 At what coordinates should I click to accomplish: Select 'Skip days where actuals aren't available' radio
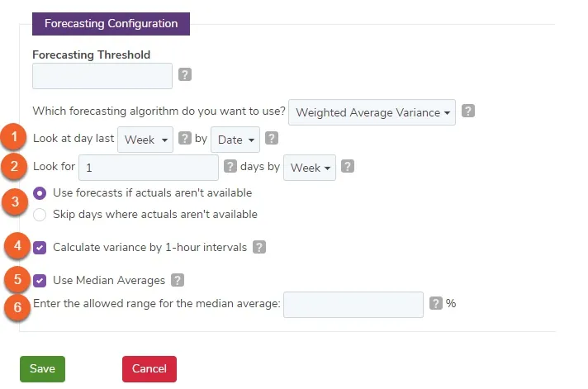tap(40, 215)
